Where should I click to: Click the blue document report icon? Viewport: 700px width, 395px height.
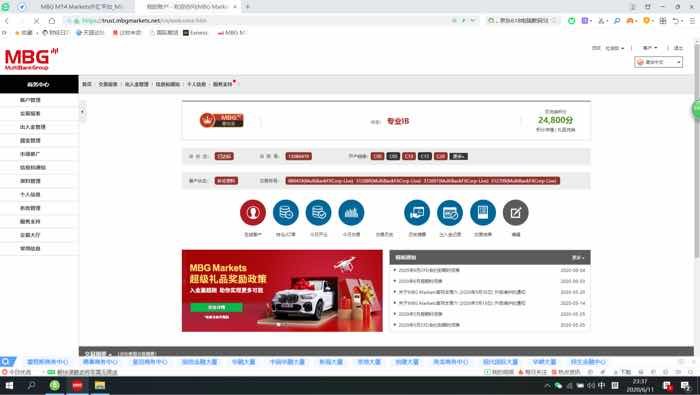tap(483, 213)
